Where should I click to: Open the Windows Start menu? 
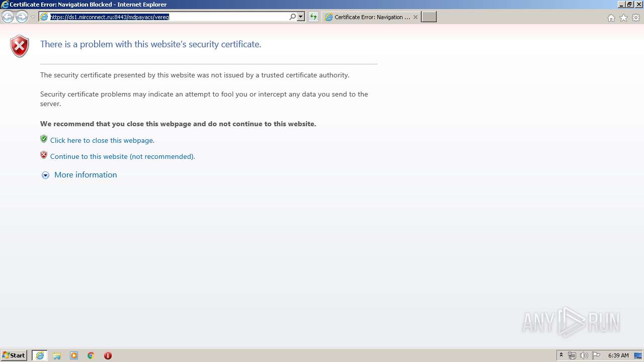click(x=14, y=355)
